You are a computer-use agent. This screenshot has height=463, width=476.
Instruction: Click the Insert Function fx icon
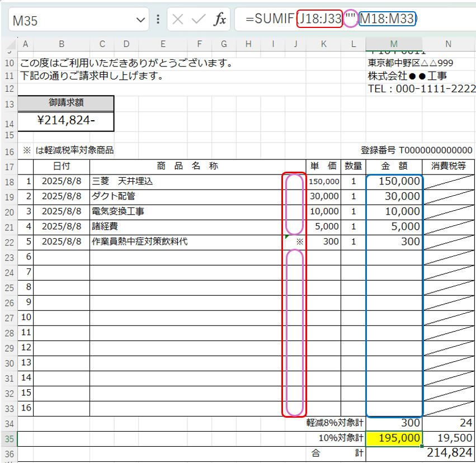coord(220,20)
